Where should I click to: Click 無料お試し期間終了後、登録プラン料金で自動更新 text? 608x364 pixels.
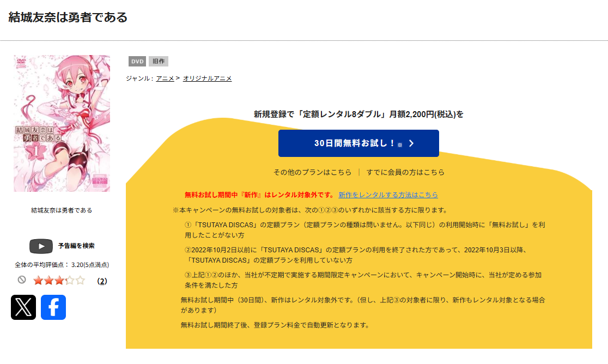[x=276, y=325]
